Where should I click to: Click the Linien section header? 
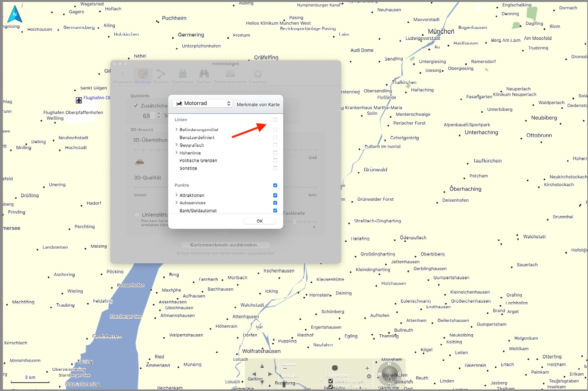click(181, 120)
